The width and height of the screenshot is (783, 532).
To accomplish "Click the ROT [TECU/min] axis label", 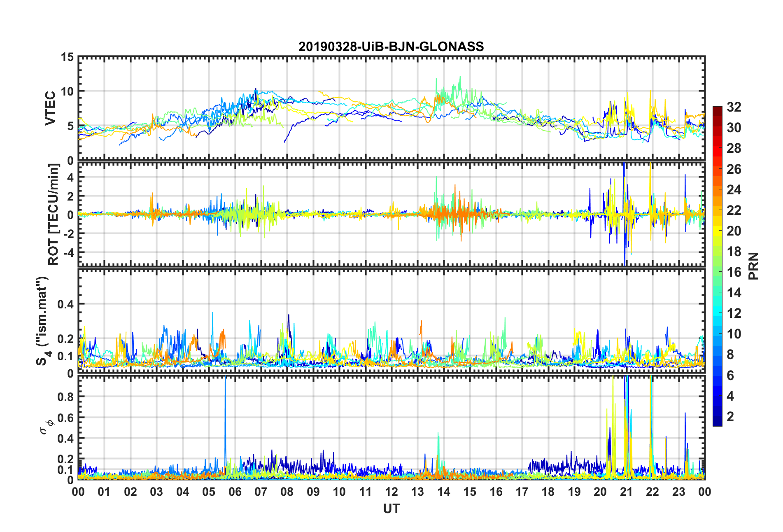I will 54,215.
